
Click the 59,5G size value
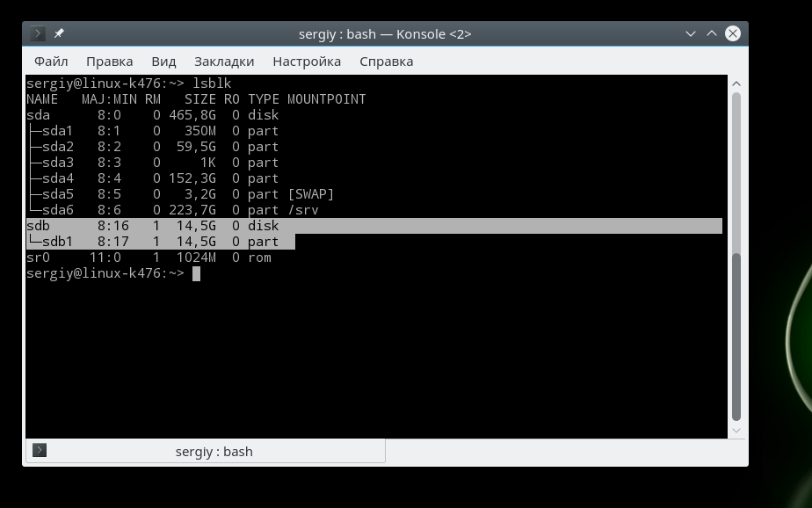point(196,147)
